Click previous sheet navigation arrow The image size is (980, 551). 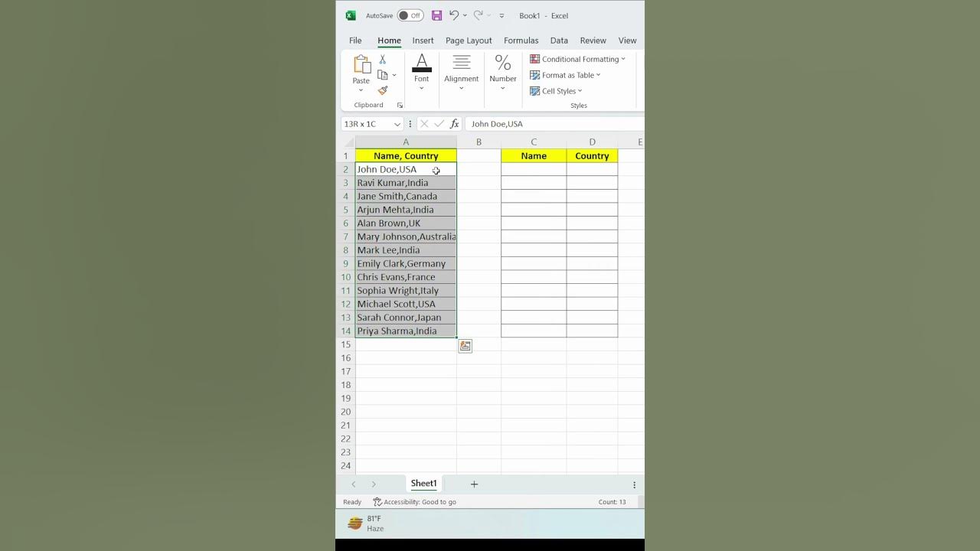[x=353, y=484]
